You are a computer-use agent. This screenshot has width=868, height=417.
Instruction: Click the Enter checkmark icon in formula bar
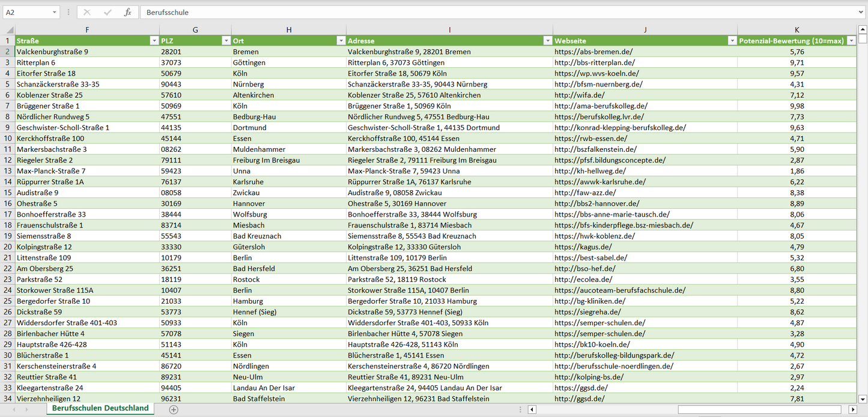click(108, 12)
